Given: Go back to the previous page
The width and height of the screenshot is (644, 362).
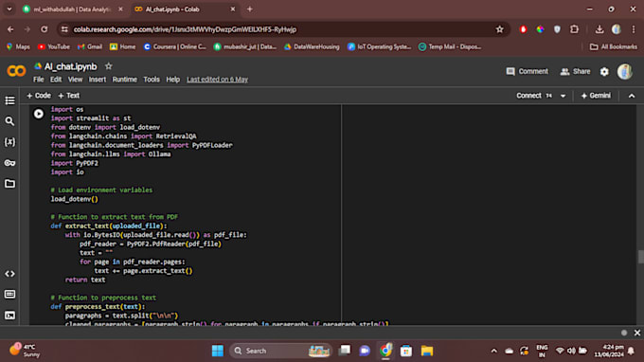Looking at the screenshot, I should [x=10, y=29].
